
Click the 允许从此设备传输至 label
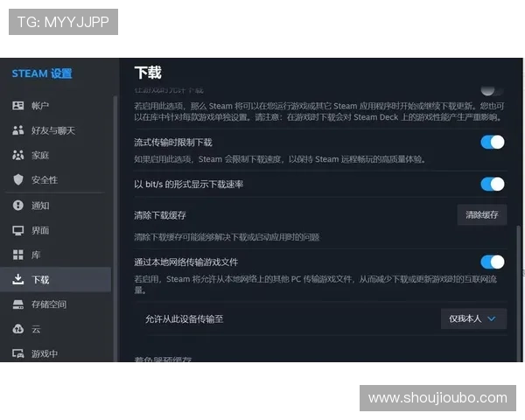184,318
